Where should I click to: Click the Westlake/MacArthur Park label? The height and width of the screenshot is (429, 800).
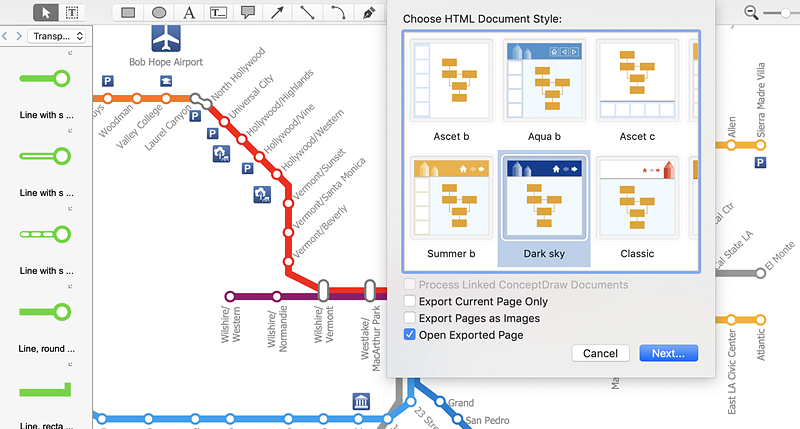click(371, 338)
